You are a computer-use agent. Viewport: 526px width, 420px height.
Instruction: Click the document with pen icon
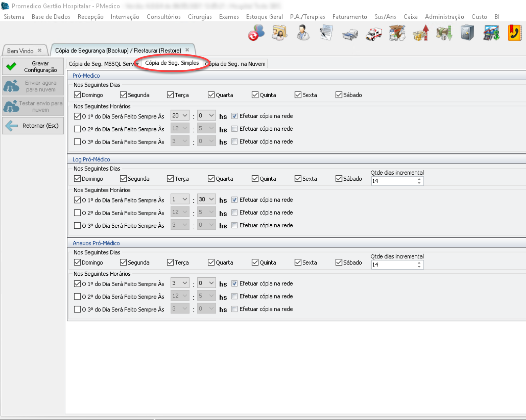326,33
